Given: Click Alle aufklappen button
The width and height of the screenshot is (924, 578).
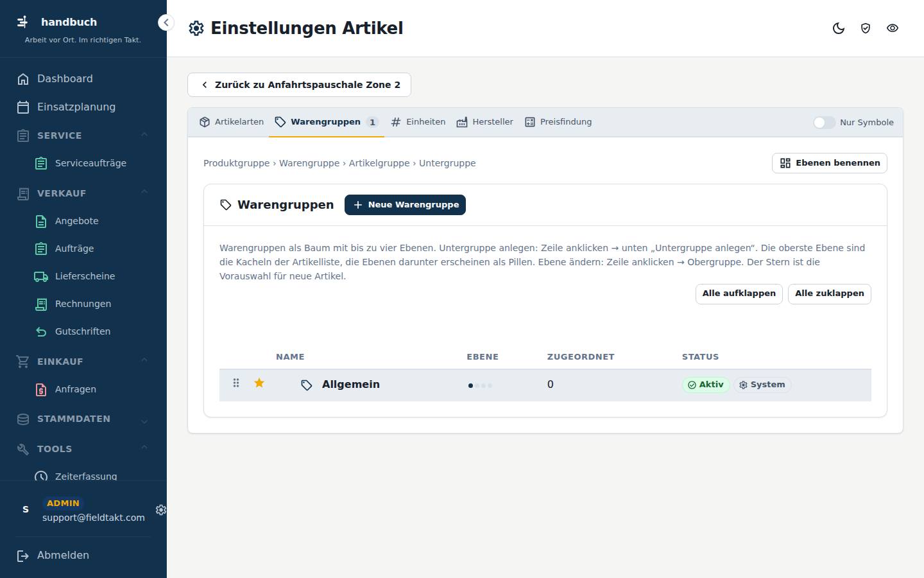Looking at the screenshot, I should [x=739, y=293].
